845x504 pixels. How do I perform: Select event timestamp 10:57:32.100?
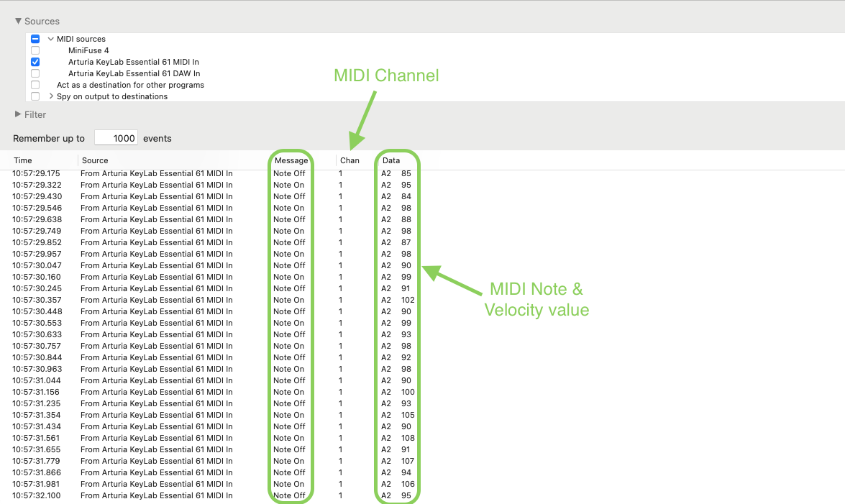tap(37, 495)
